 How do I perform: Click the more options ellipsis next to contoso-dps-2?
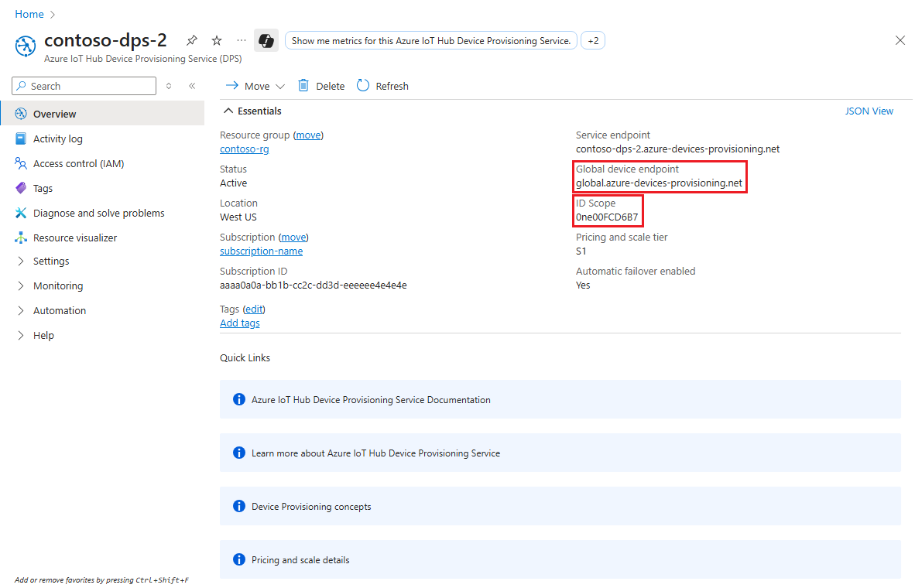pos(240,40)
